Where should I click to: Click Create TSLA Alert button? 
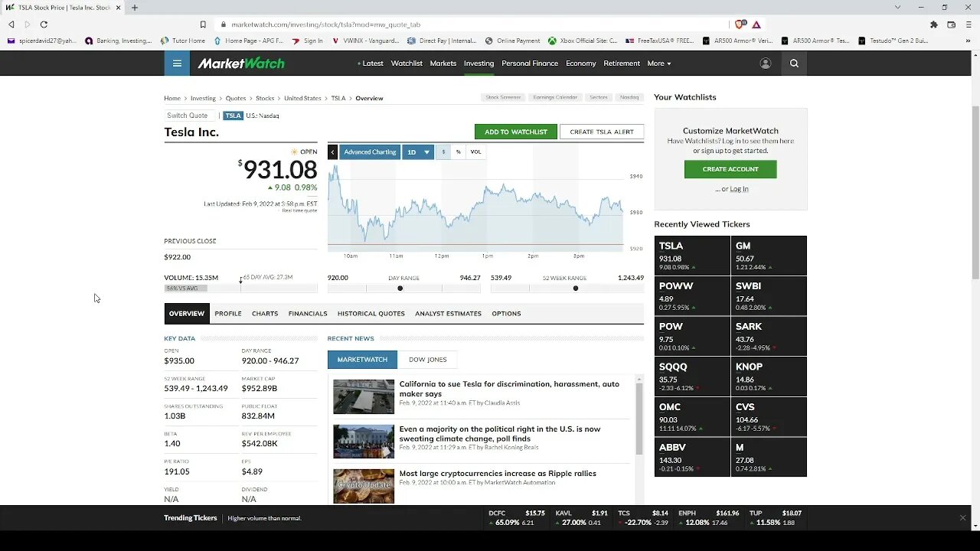(x=602, y=132)
